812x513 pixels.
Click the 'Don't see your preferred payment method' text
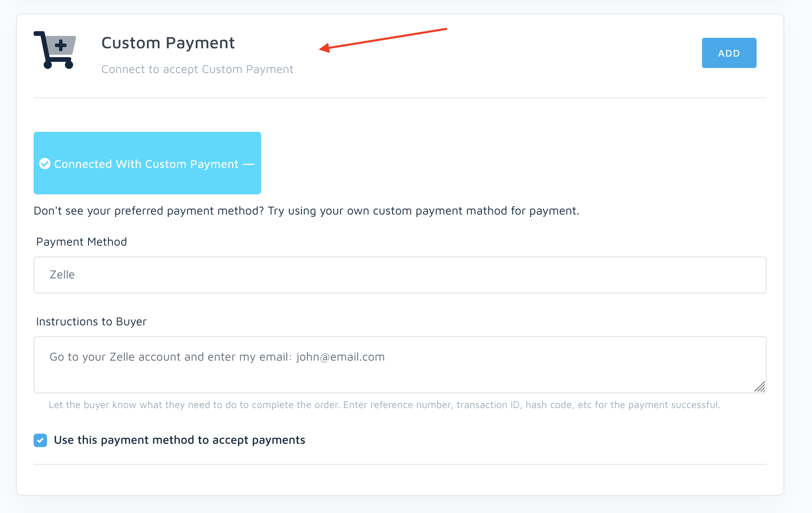(306, 211)
